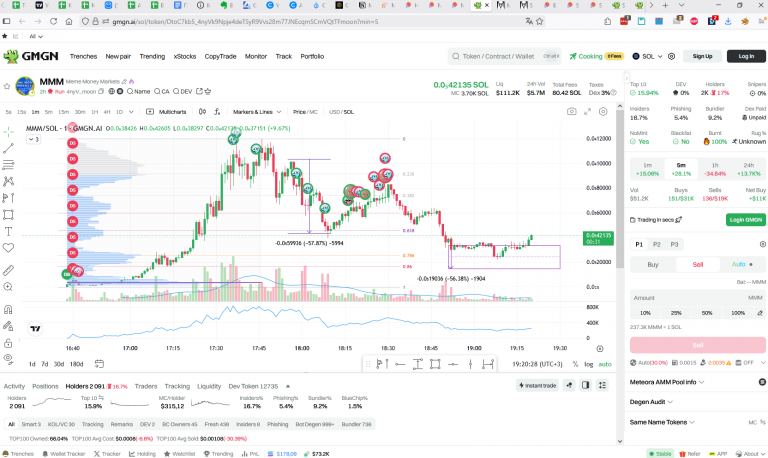The image size is (768, 458).
Task: Toggle the side panel layout icon
Action: tap(585, 386)
